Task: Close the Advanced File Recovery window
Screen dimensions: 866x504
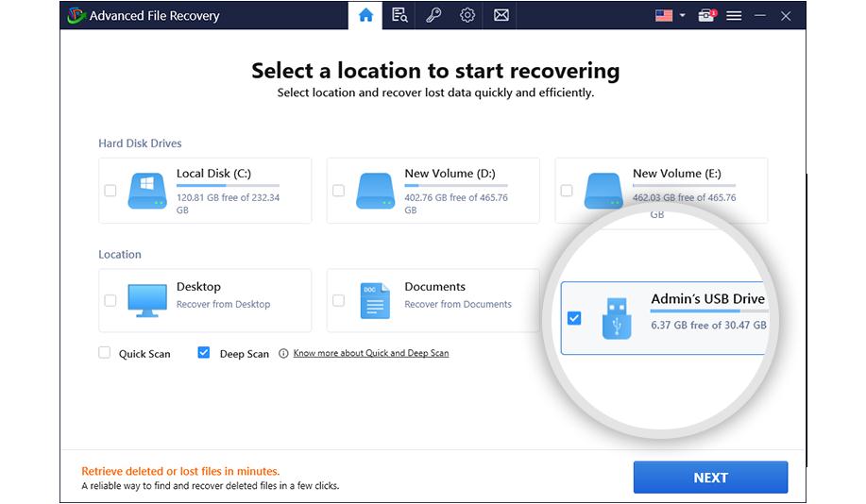Action: 786,16
